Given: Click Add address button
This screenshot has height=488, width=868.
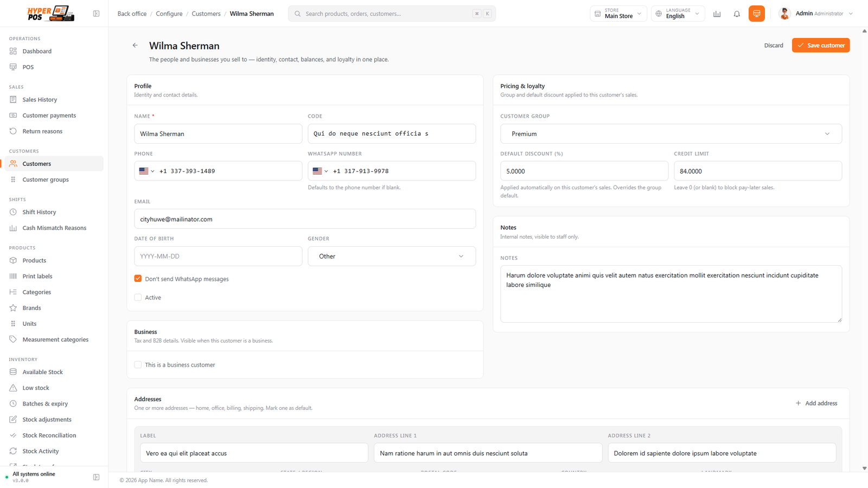Looking at the screenshot, I should [x=816, y=403].
